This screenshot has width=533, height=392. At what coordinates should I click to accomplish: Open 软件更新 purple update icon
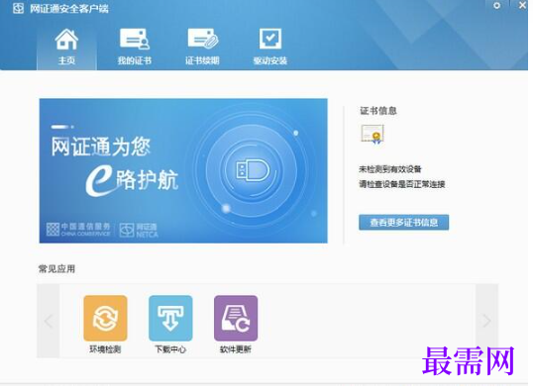236,318
